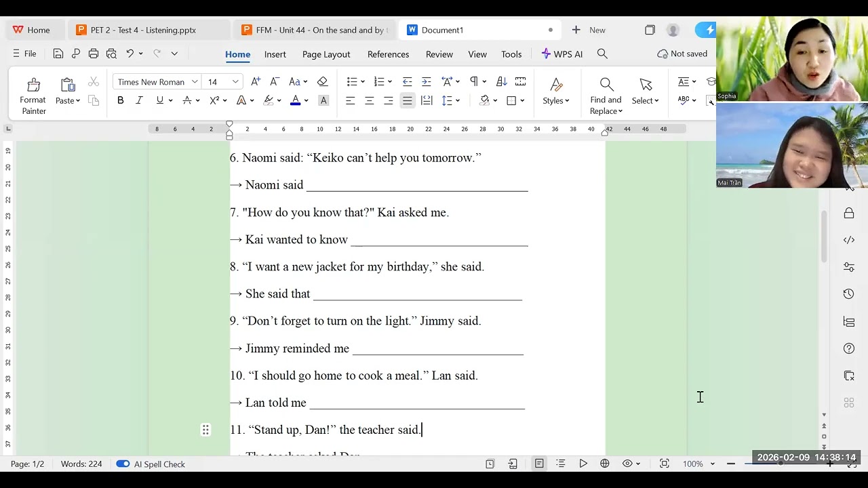868x488 pixels.
Task: Open the help question mark in sidebar
Action: [x=849, y=348]
